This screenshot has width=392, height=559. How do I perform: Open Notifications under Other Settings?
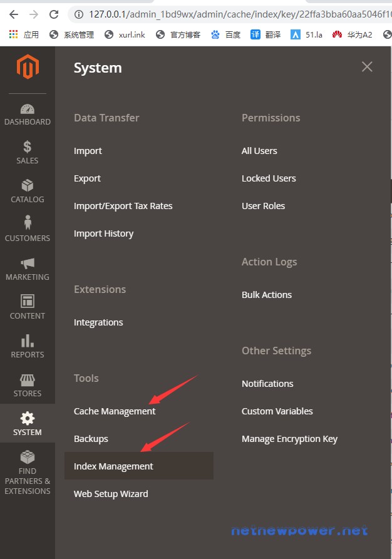click(x=267, y=384)
